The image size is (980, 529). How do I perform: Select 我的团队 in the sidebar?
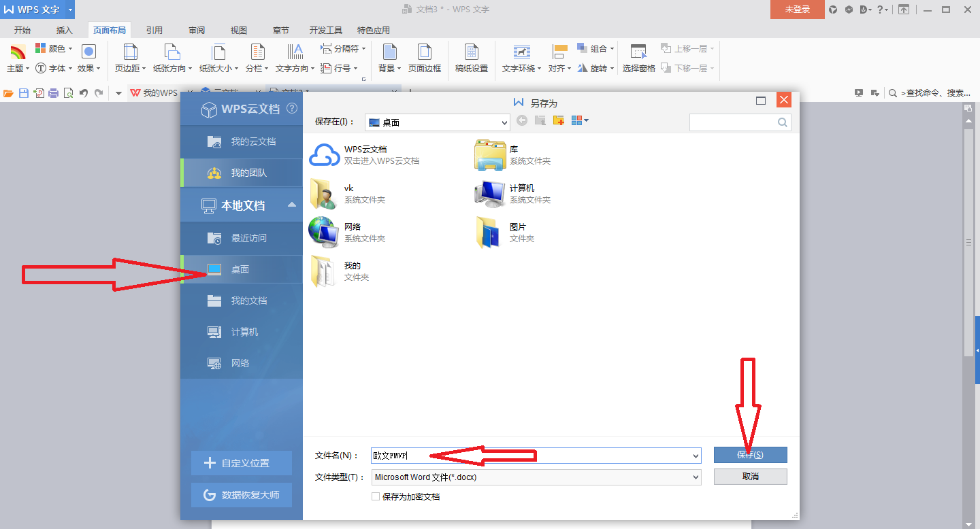[x=242, y=173]
